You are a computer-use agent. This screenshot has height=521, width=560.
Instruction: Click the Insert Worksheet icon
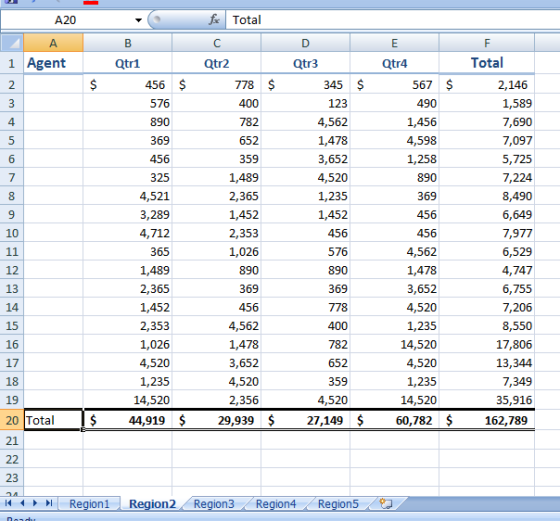point(386,504)
